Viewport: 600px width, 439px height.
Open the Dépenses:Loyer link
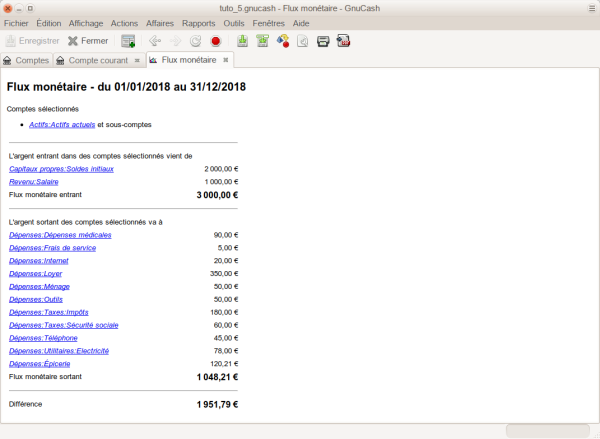(x=37, y=273)
